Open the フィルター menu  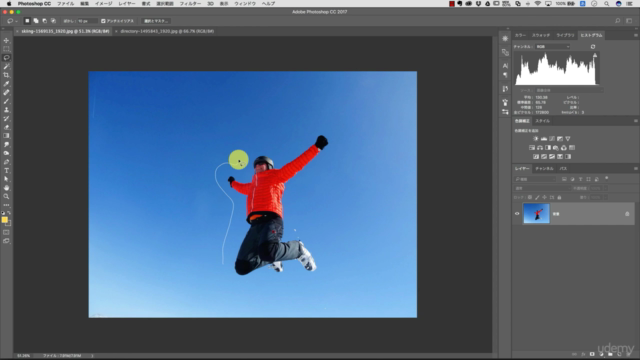click(x=190, y=4)
